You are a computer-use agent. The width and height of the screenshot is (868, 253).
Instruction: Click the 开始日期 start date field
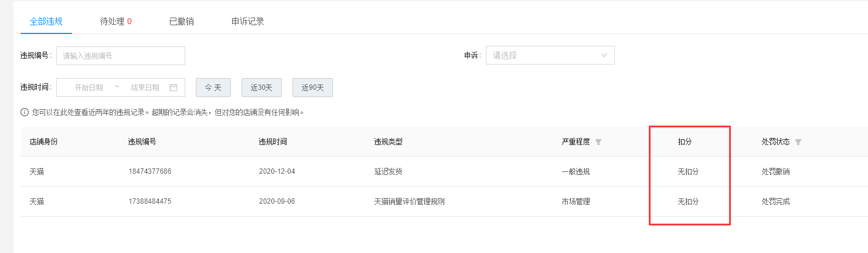pos(89,87)
